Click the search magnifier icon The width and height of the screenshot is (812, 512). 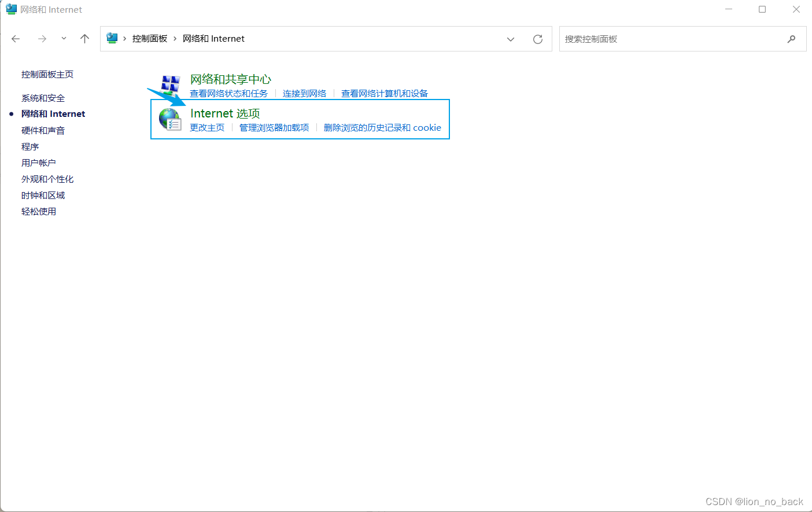click(791, 39)
